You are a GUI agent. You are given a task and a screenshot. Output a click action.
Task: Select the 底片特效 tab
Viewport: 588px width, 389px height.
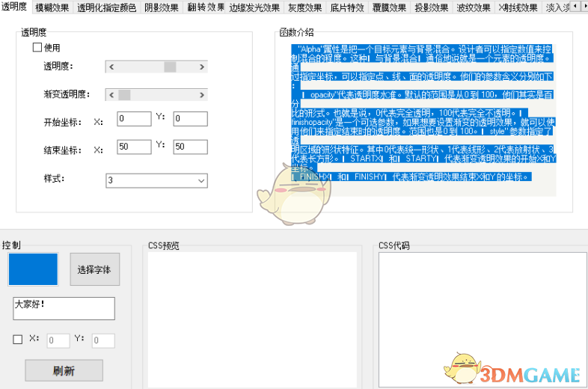tap(347, 7)
